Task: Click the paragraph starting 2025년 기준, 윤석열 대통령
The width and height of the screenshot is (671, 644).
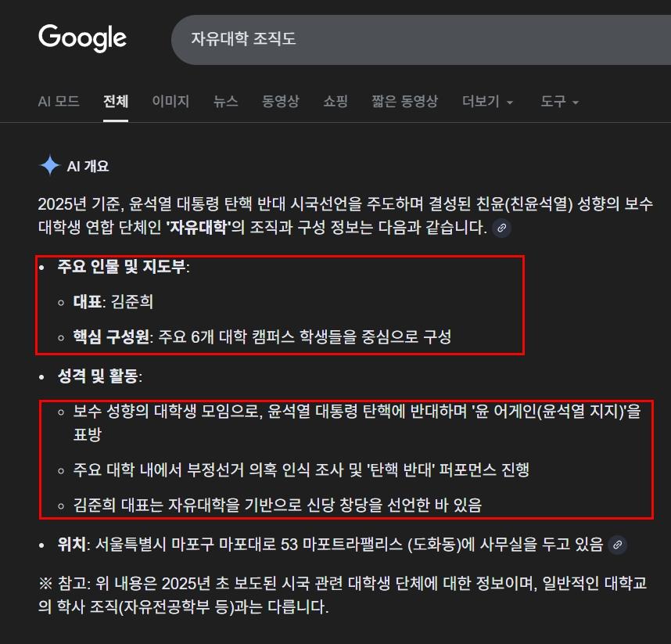Action: 346,215
